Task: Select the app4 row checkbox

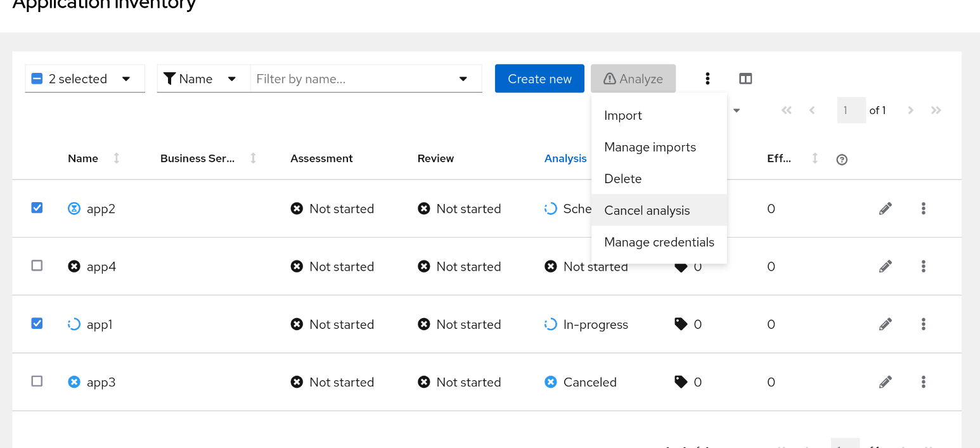Action: point(37,266)
